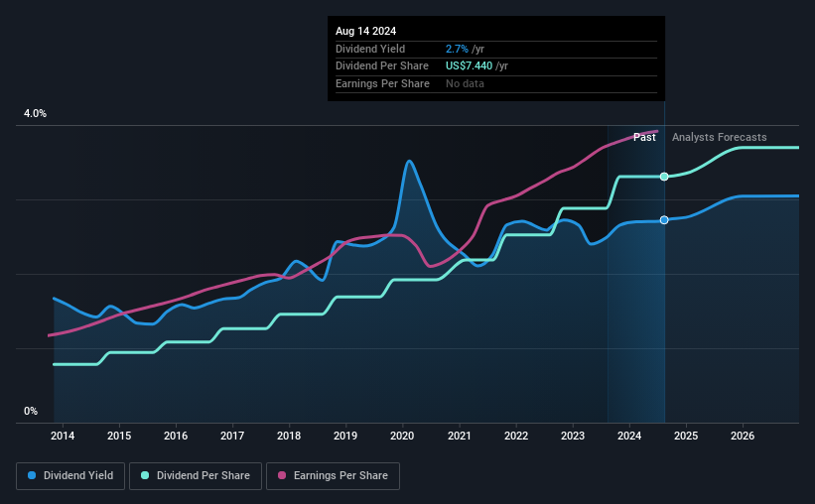
Task: Select the blue dividend-yield marker on the chart
Action: tap(664, 220)
